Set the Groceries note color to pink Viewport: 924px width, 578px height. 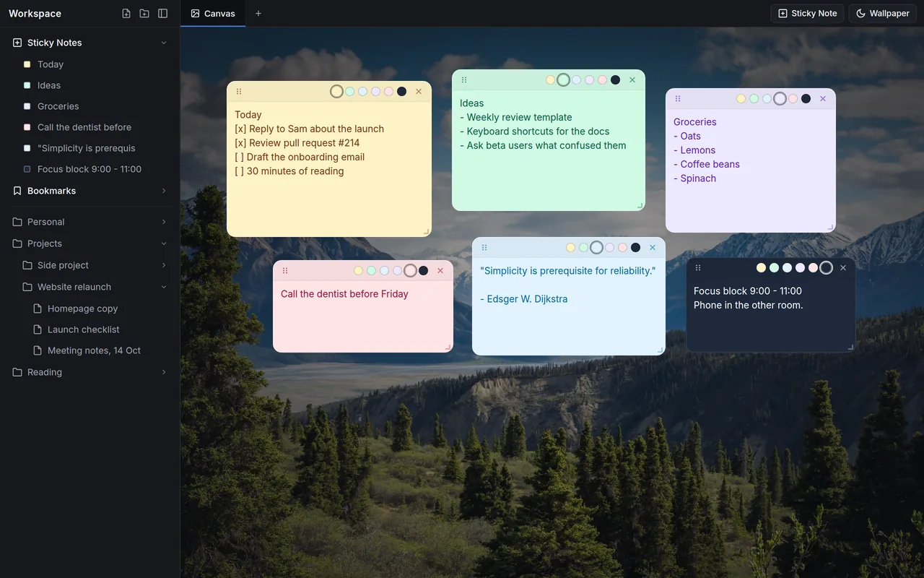pos(793,99)
